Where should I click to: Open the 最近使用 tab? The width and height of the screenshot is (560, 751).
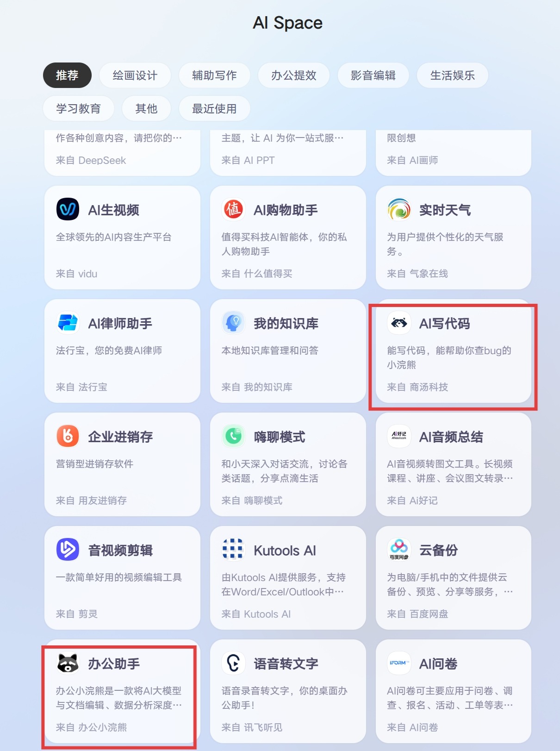(214, 109)
